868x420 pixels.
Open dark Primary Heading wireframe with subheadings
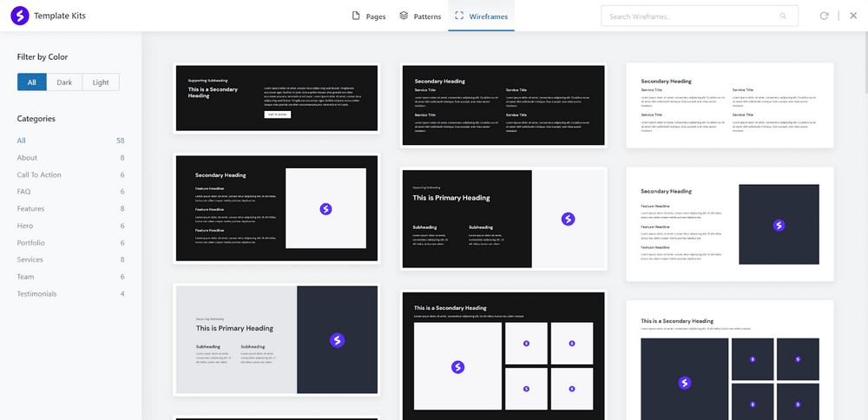pos(503,219)
